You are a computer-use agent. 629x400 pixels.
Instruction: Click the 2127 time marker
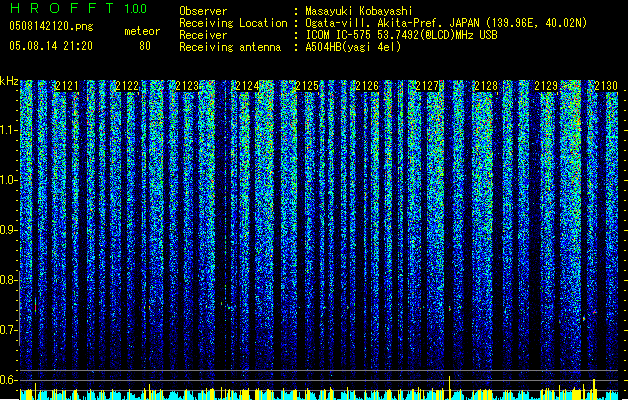click(427, 86)
